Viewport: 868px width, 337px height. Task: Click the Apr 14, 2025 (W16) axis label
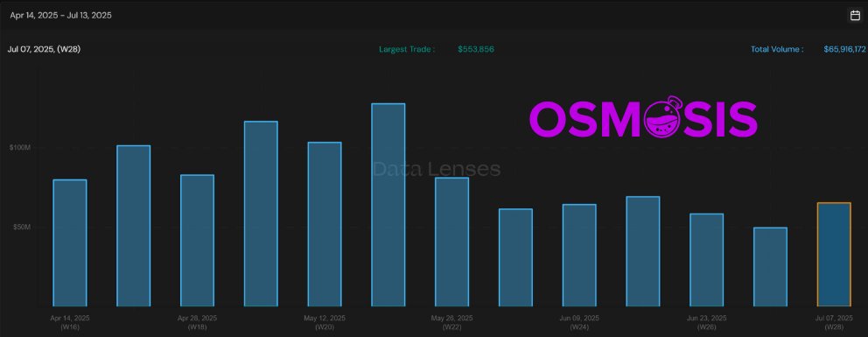pyautogui.click(x=70, y=322)
